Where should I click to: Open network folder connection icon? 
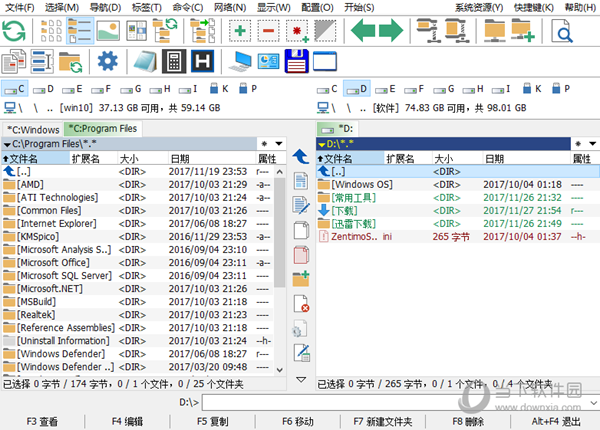point(494,31)
